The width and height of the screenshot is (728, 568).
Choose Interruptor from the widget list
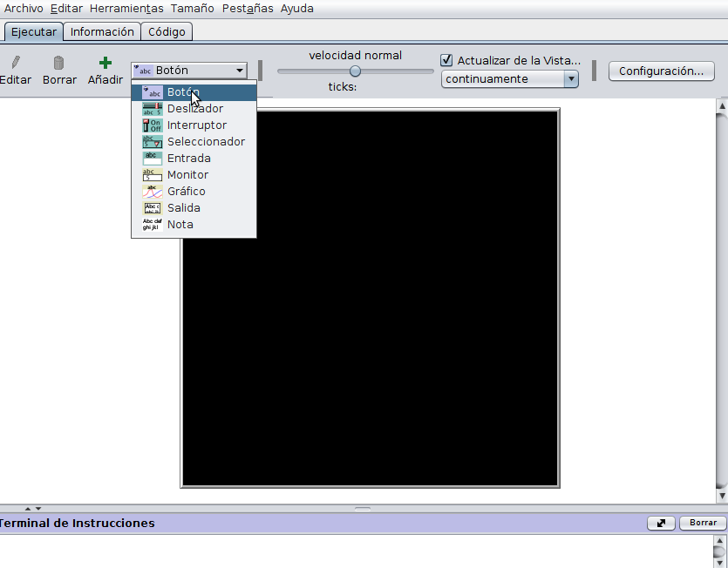(194, 125)
